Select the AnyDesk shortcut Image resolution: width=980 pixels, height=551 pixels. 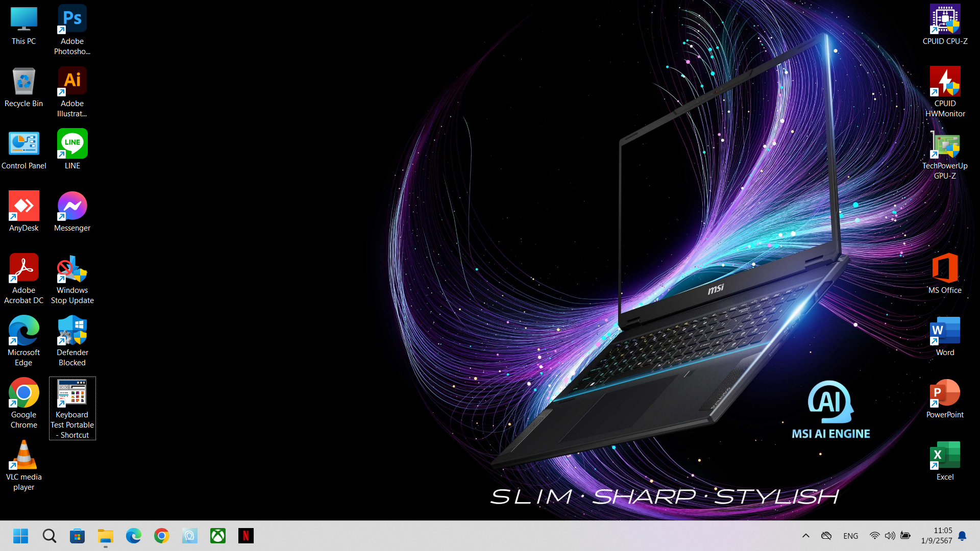23,212
